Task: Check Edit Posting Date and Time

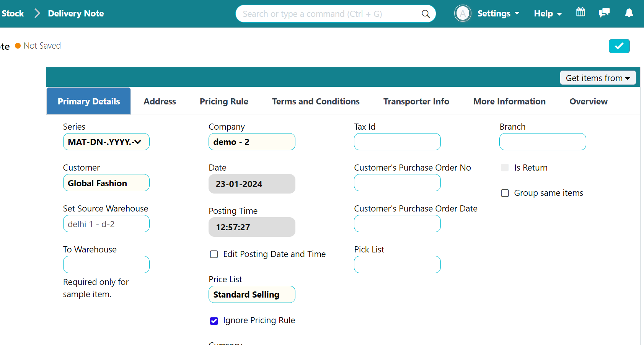Action: (214, 254)
